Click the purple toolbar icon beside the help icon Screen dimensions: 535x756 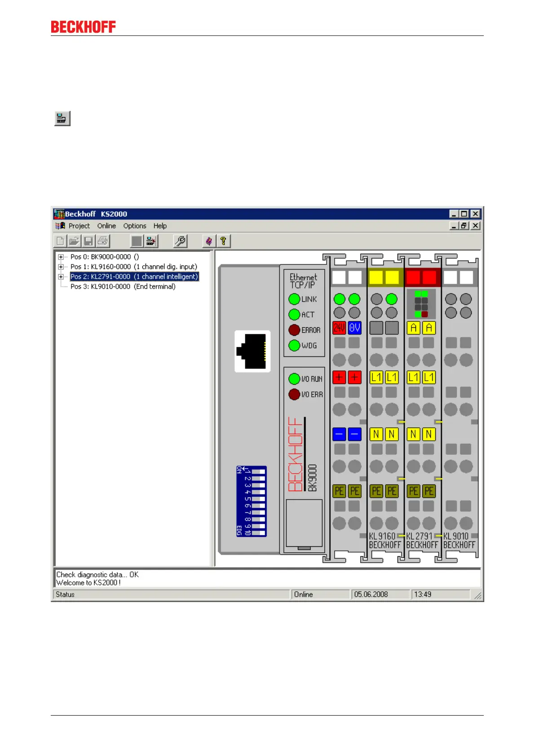point(209,241)
